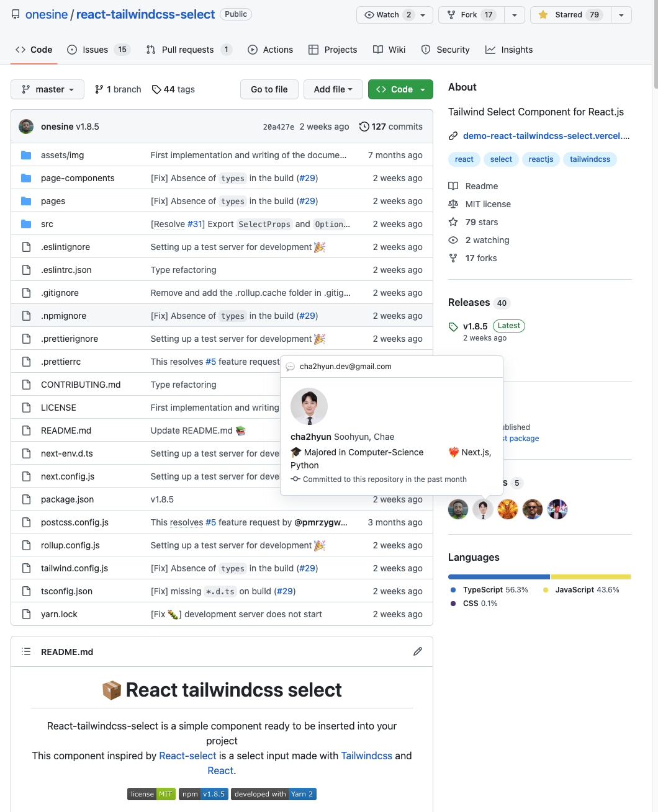Image resolution: width=658 pixels, height=812 pixels.
Task: Click the commit history clock icon
Action: [364, 127]
